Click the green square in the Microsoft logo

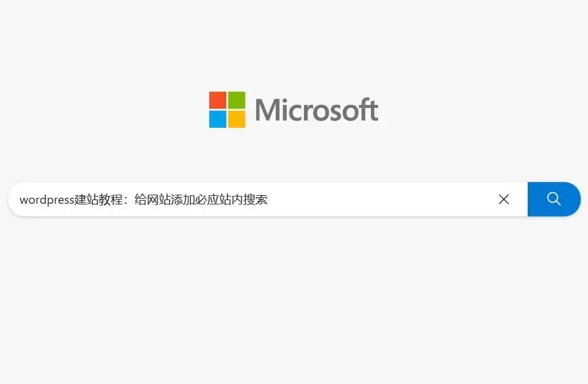[236, 100]
